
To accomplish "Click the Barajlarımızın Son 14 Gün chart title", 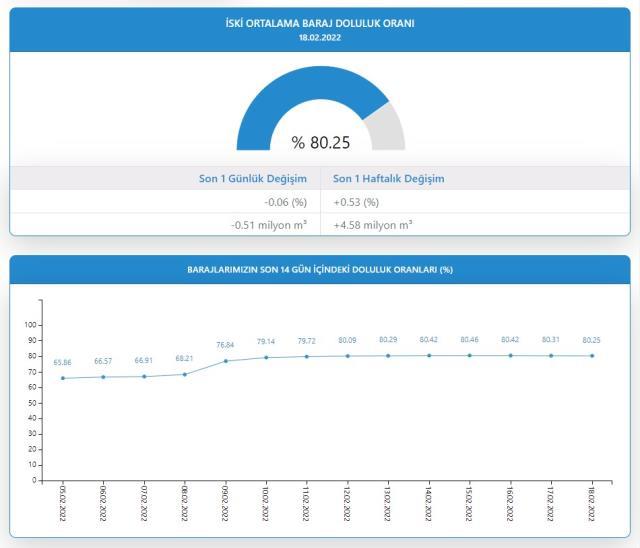I will (x=320, y=269).
